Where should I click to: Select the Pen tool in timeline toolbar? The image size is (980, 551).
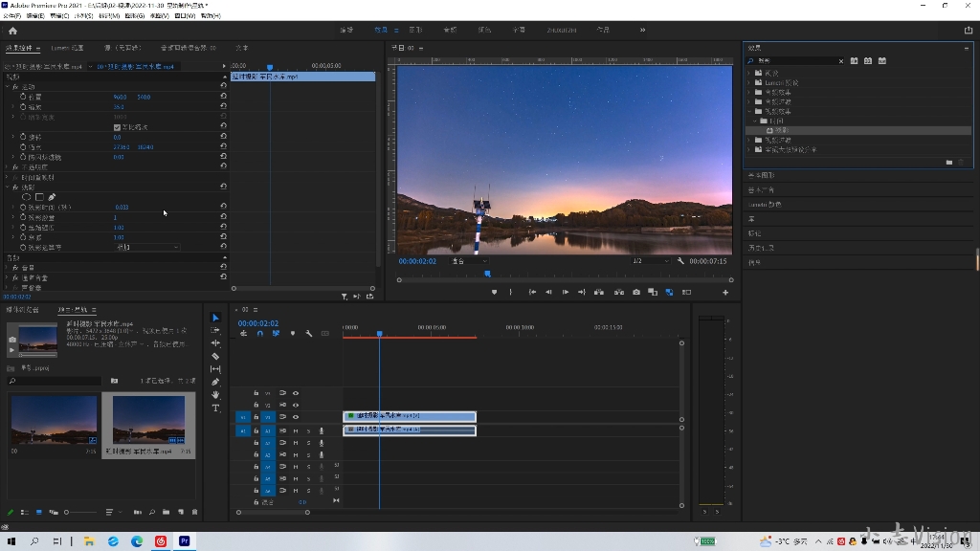pos(215,382)
